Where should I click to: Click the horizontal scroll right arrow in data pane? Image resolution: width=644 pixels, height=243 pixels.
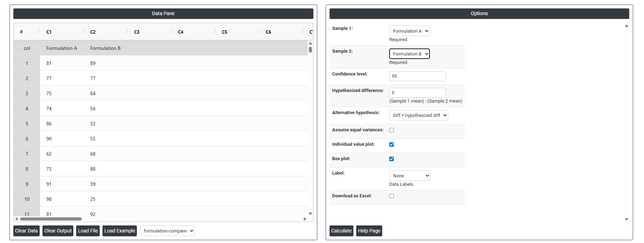coord(305,219)
